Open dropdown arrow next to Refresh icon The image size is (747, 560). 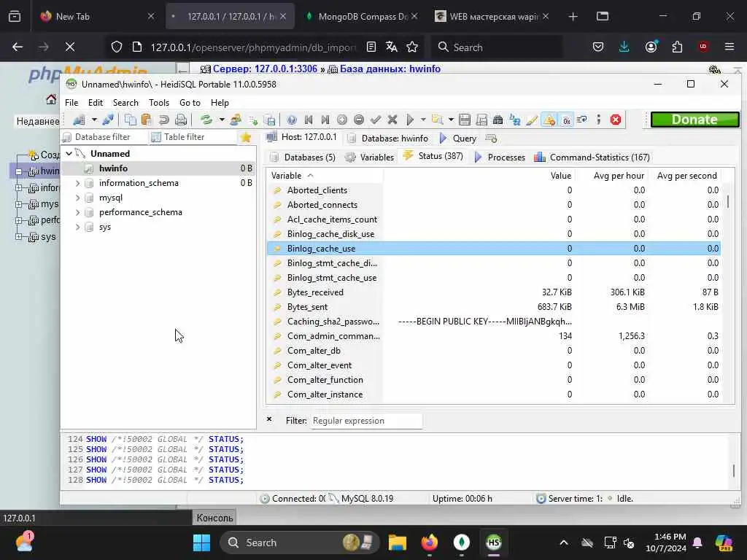(x=222, y=120)
